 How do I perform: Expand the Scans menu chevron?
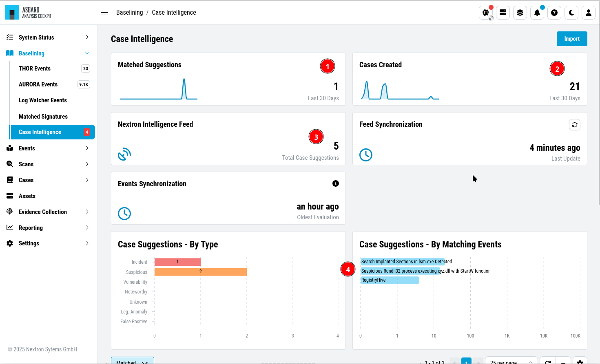(87, 164)
